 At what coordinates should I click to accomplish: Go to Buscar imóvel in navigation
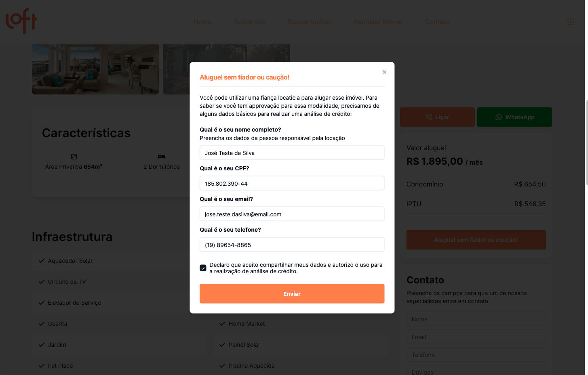coord(309,22)
